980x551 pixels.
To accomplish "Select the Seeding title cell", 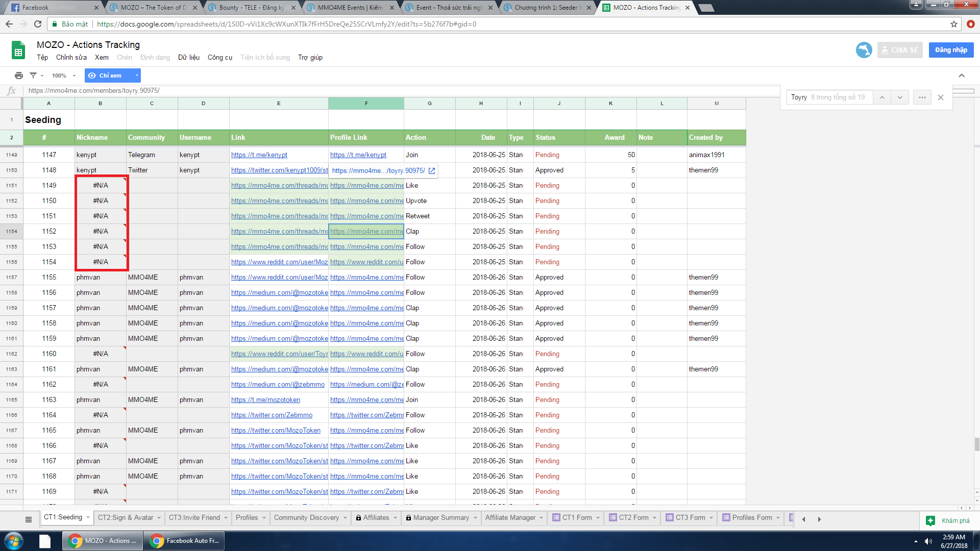I will pos(49,120).
